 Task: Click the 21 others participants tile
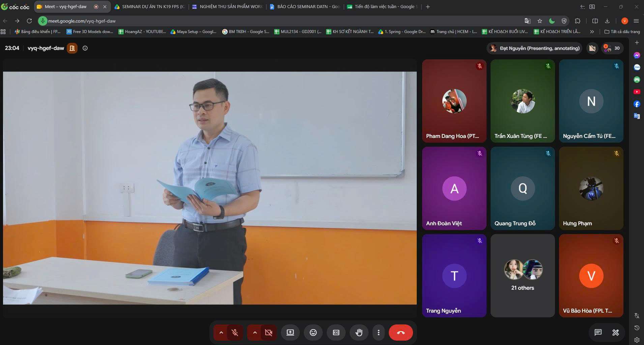[523, 276]
